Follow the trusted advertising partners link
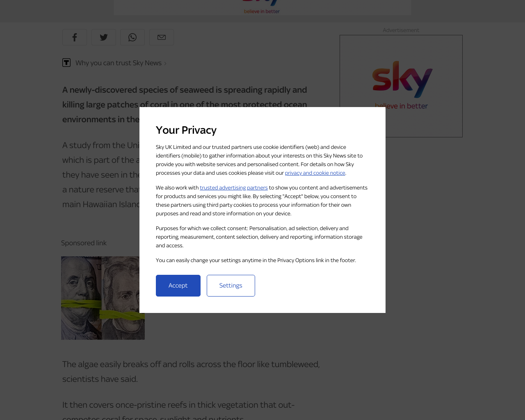525x420 pixels. coord(233,188)
